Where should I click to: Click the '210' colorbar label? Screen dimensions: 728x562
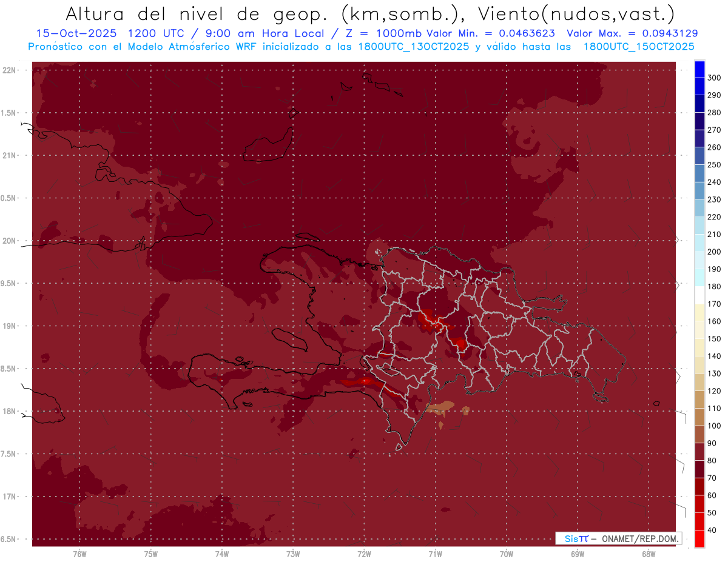tap(714, 235)
